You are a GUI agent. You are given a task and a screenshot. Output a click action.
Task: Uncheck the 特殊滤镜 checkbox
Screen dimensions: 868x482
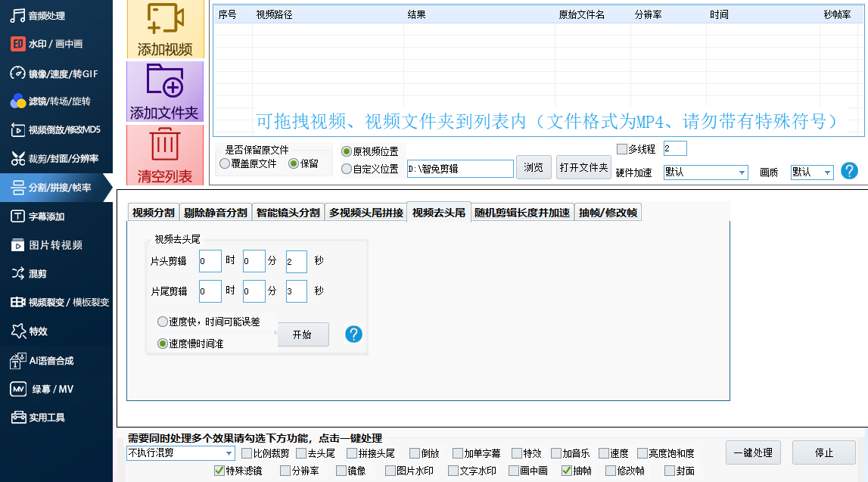point(219,471)
